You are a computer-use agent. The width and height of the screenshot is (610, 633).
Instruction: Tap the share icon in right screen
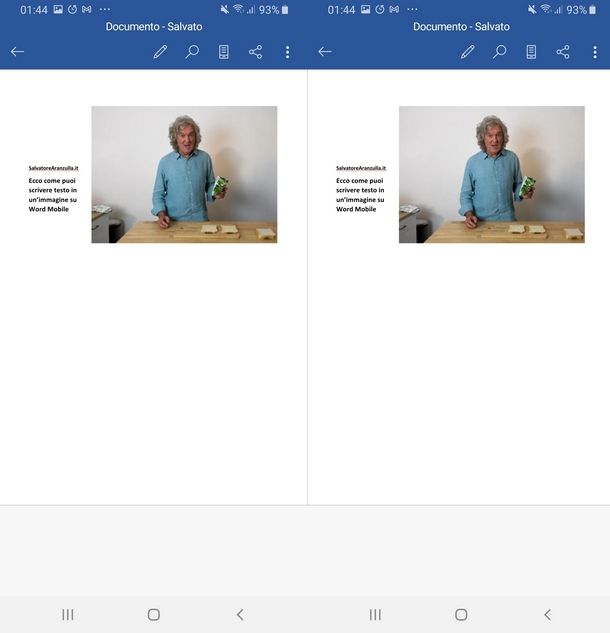(563, 52)
